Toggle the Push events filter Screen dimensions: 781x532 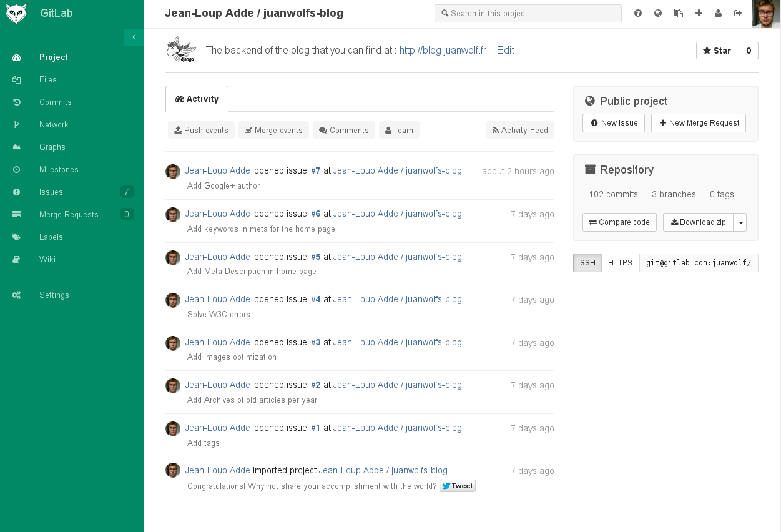pyautogui.click(x=201, y=130)
